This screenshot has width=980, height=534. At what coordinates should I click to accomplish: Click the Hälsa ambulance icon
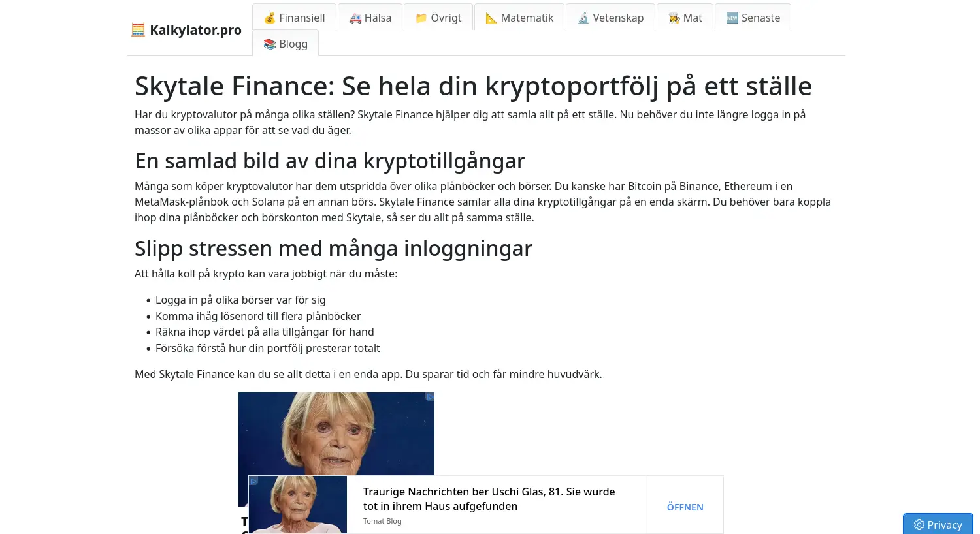[355, 18]
